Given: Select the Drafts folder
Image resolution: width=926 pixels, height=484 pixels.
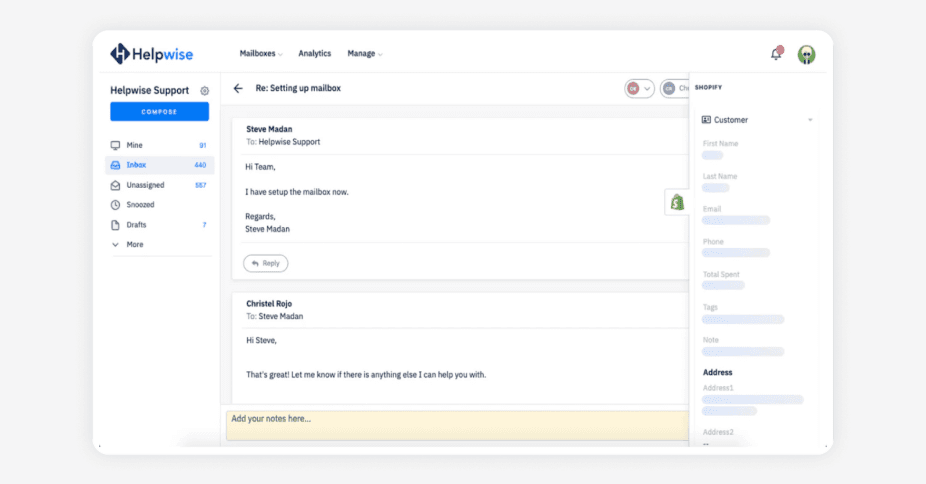Looking at the screenshot, I should 159,225.
